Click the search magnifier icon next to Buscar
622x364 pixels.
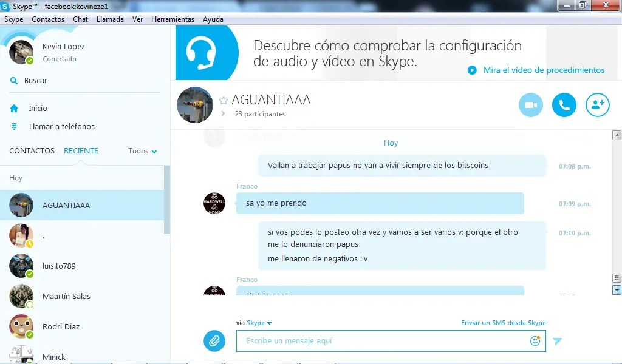[14, 81]
